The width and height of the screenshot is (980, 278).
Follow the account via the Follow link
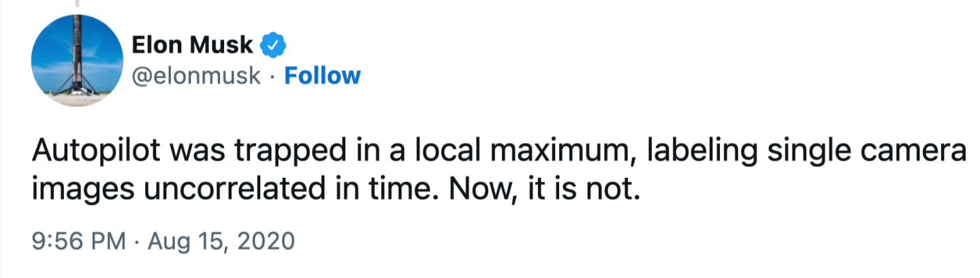point(321,76)
